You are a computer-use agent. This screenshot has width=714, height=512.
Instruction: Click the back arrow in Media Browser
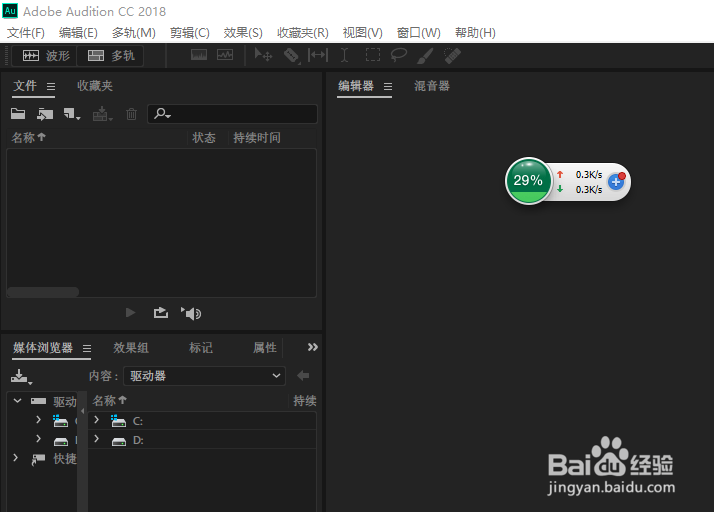coord(303,376)
